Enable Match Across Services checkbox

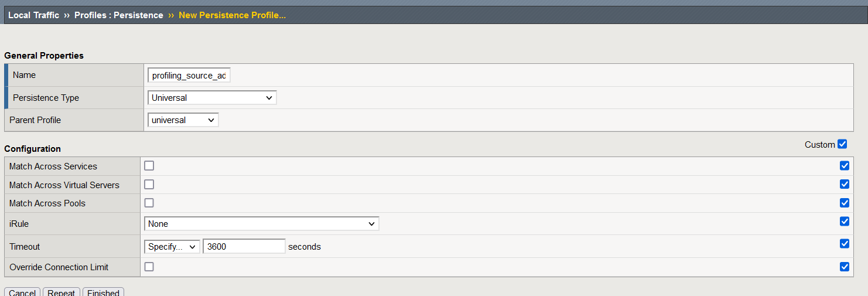pos(149,166)
